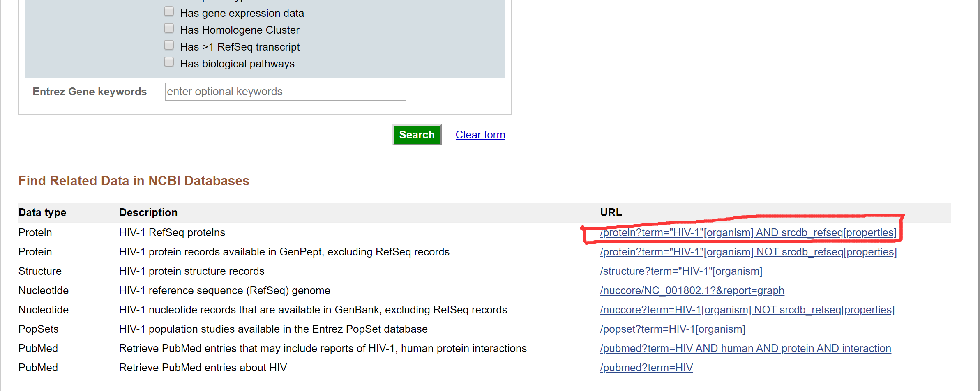Enable the Has Homologene Cluster checkbox
This screenshot has width=980, height=391.
[x=169, y=28]
